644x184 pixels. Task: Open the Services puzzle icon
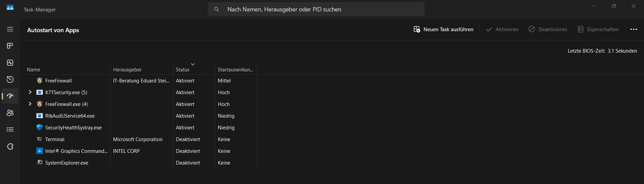pos(10,146)
